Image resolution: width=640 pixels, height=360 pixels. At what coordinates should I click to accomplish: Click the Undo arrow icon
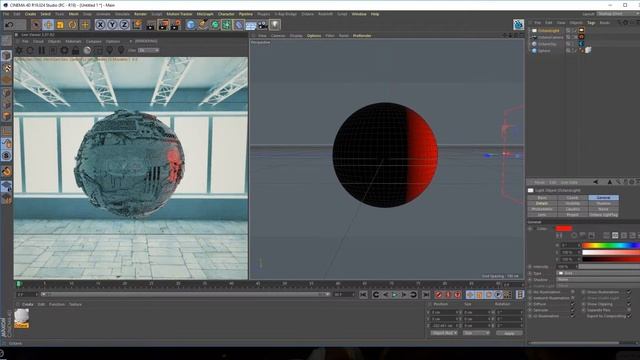(x=9, y=25)
